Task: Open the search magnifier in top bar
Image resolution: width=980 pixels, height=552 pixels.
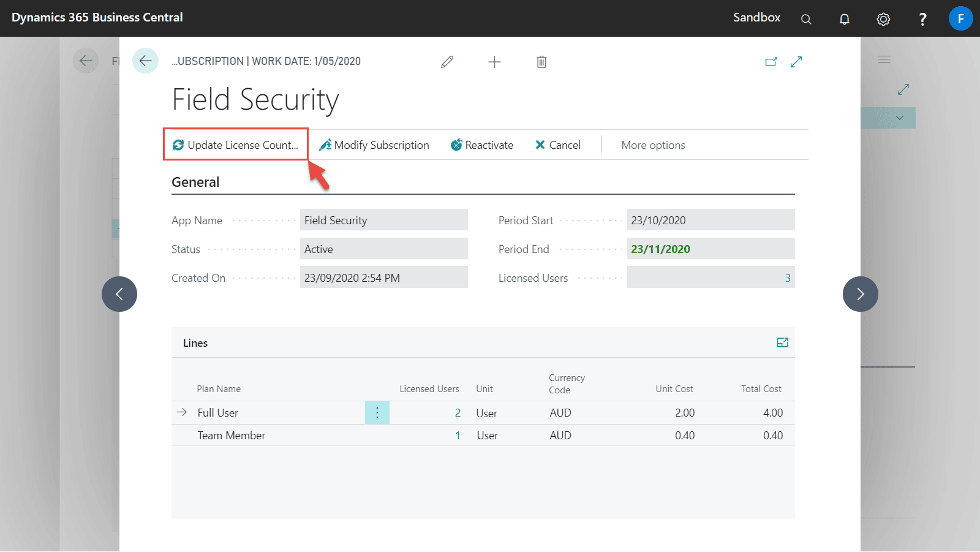Action: tap(806, 19)
